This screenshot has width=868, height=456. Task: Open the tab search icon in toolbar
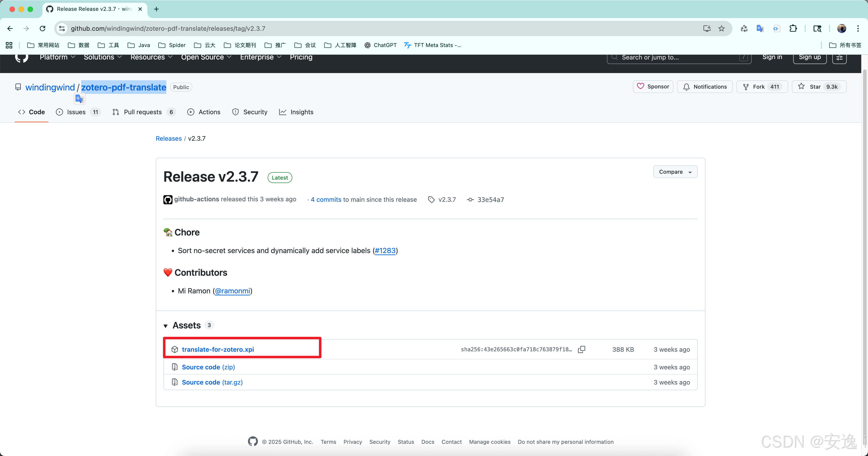pos(817,29)
